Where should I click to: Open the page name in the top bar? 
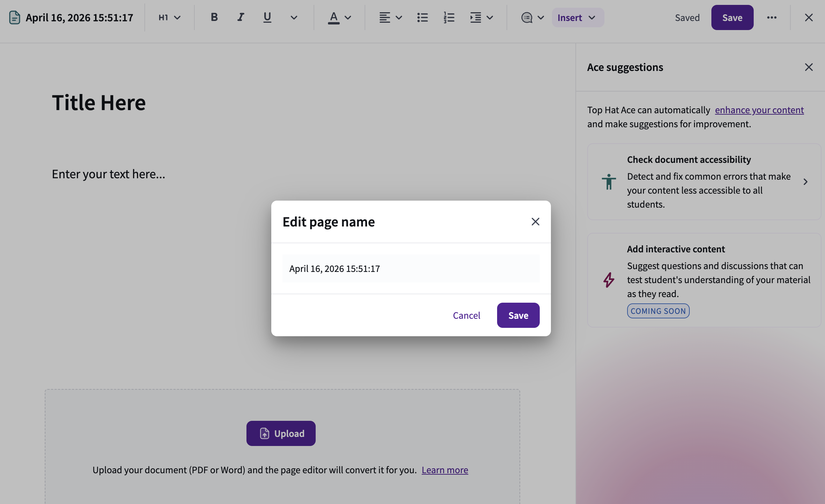[79, 17]
